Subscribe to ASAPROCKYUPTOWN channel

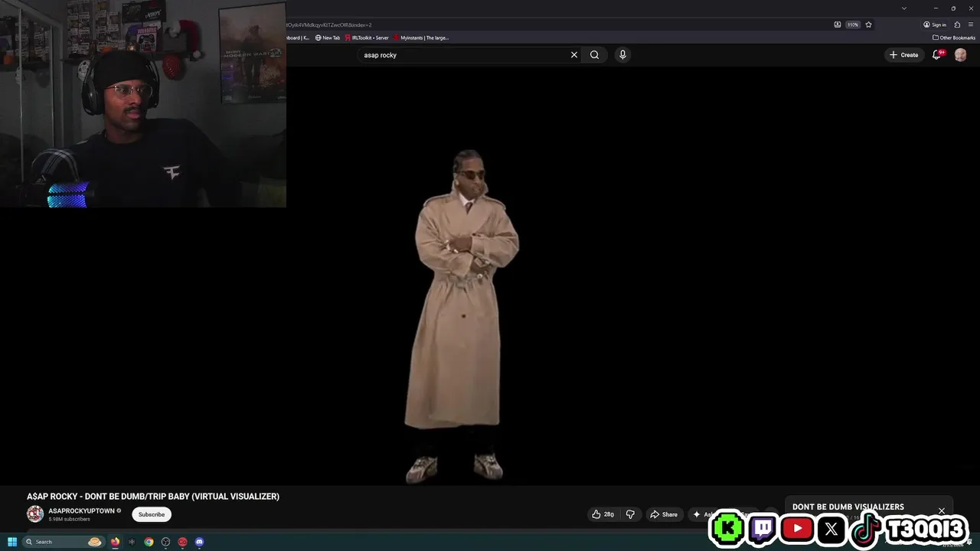coord(152,514)
